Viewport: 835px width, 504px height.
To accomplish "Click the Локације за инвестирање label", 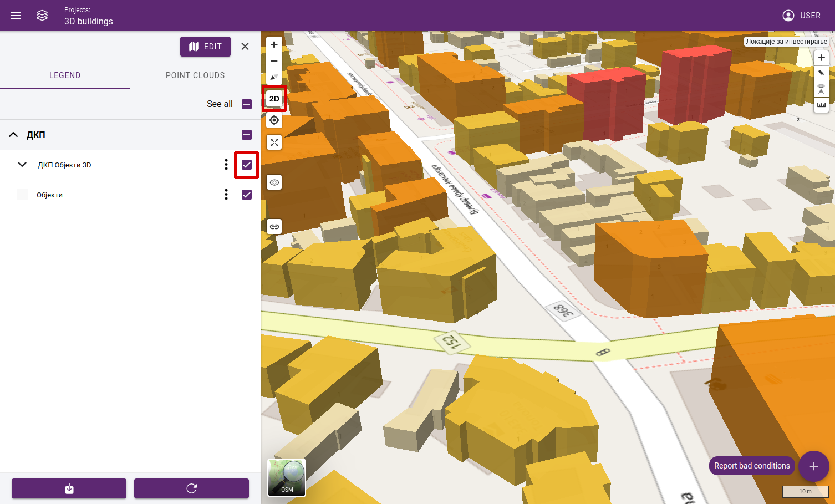I will [x=786, y=42].
